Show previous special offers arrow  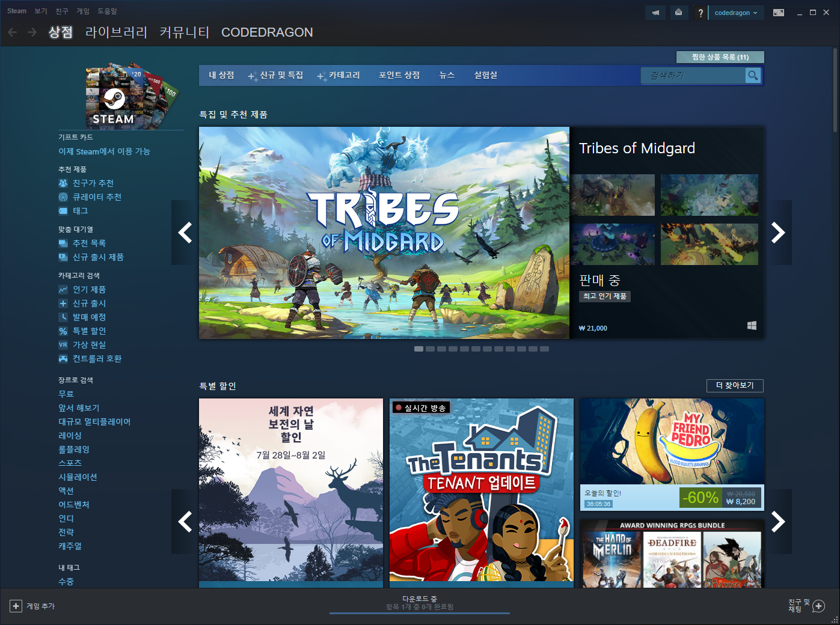coord(185,522)
